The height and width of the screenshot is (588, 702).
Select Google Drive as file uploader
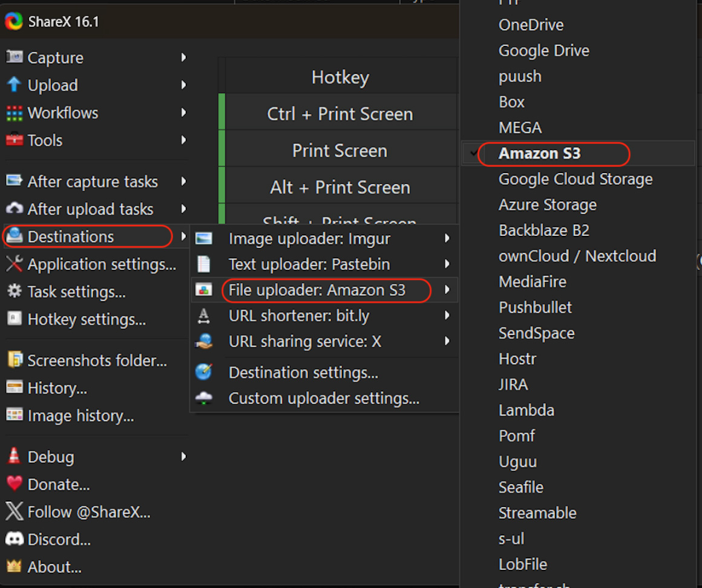(543, 51)
